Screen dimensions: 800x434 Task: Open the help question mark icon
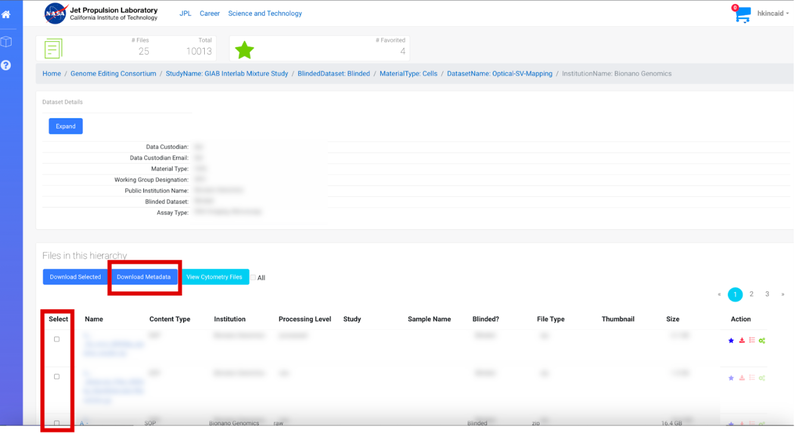6,65
